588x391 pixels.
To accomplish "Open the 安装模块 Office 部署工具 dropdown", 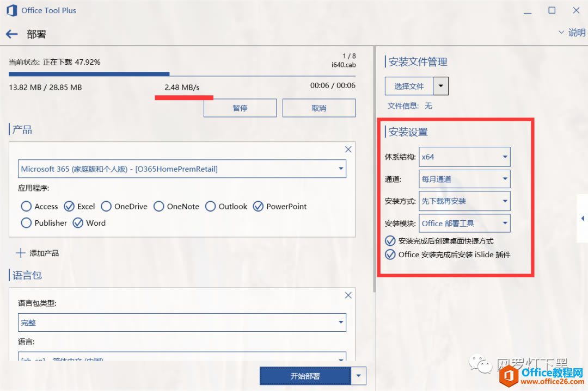I will (464, 224).
